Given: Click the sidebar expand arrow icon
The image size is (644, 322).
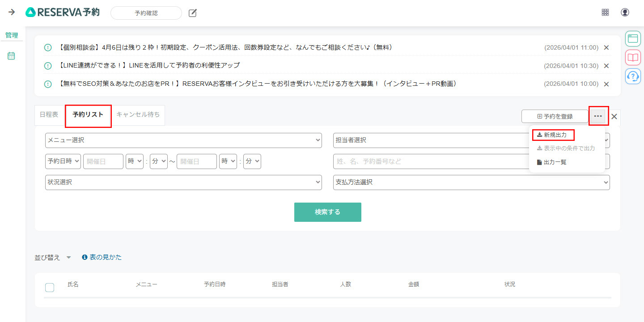Looking at the screenshot, I should (12, 12).
